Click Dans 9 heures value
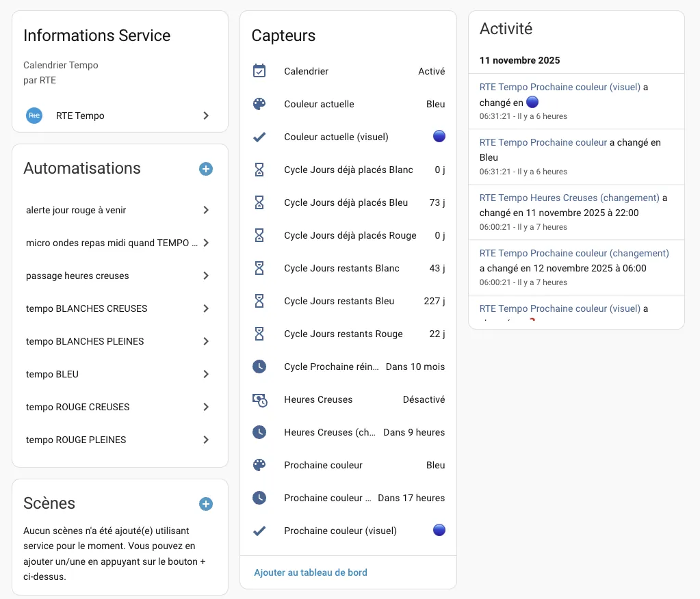 (414, 432)
